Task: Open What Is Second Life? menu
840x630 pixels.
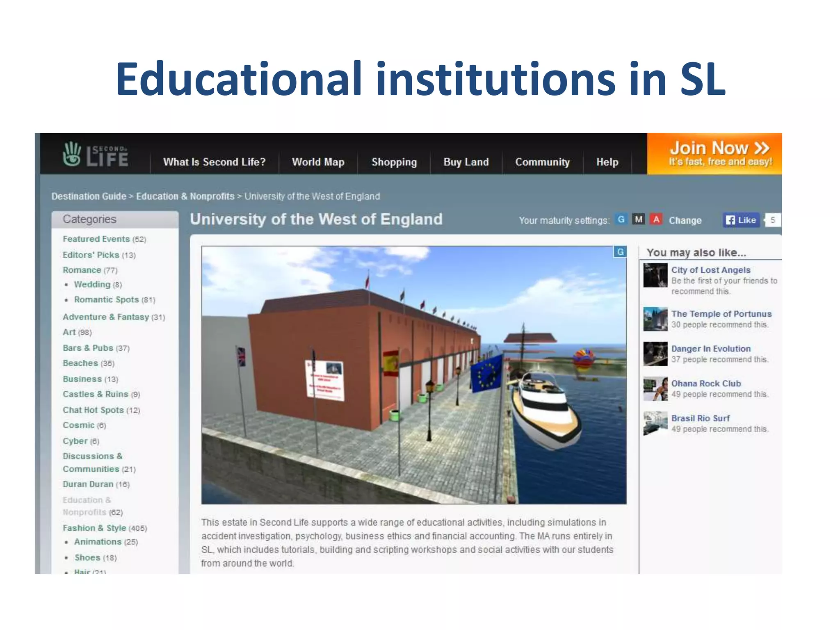Action: (x=214, y=162)
